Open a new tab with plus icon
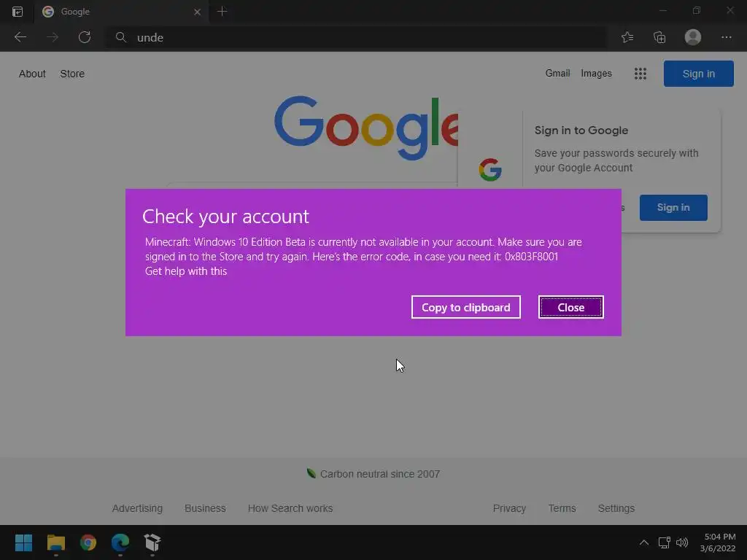This screenshot has height=560, width=747. [x=222, y=12]
